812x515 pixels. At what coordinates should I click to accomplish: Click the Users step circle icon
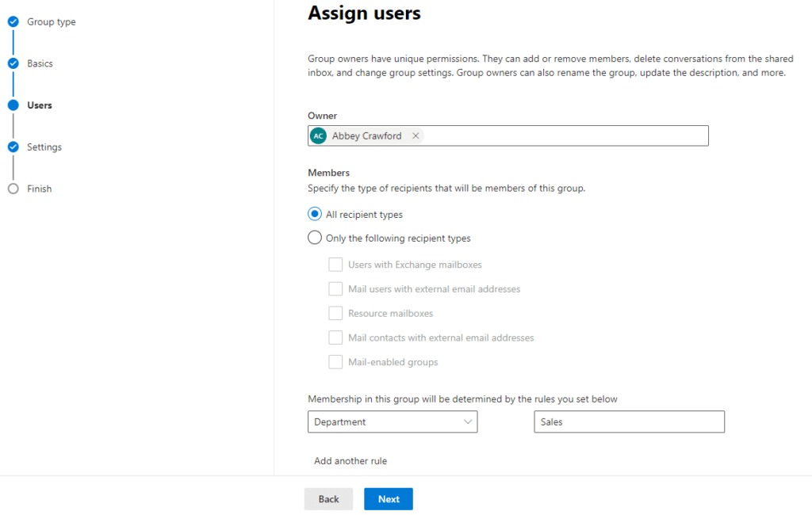[x=13, y=105]
